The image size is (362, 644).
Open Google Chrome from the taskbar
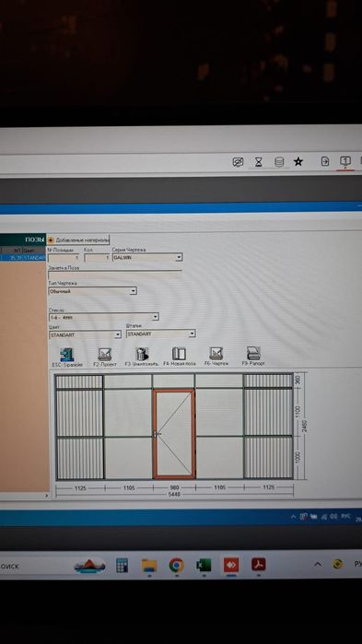pos(177,566)
